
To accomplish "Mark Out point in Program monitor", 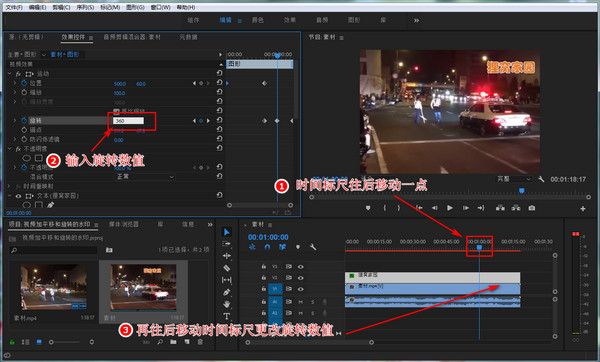I will pyautogui.click(x=399, y=208).
